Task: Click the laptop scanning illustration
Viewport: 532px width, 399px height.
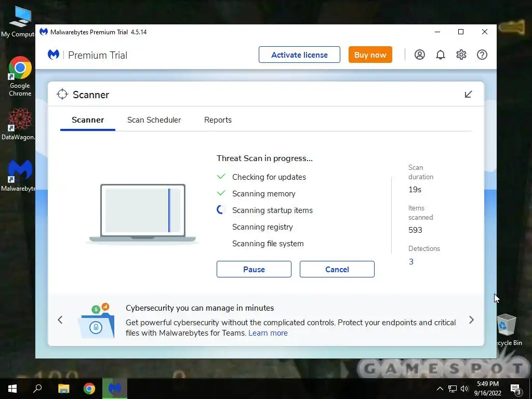Action: pos(142,214)
